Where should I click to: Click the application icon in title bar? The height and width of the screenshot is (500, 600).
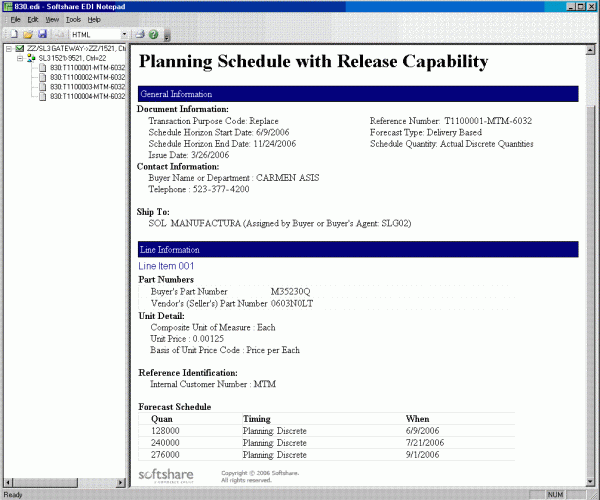click(x=7, y=7)
